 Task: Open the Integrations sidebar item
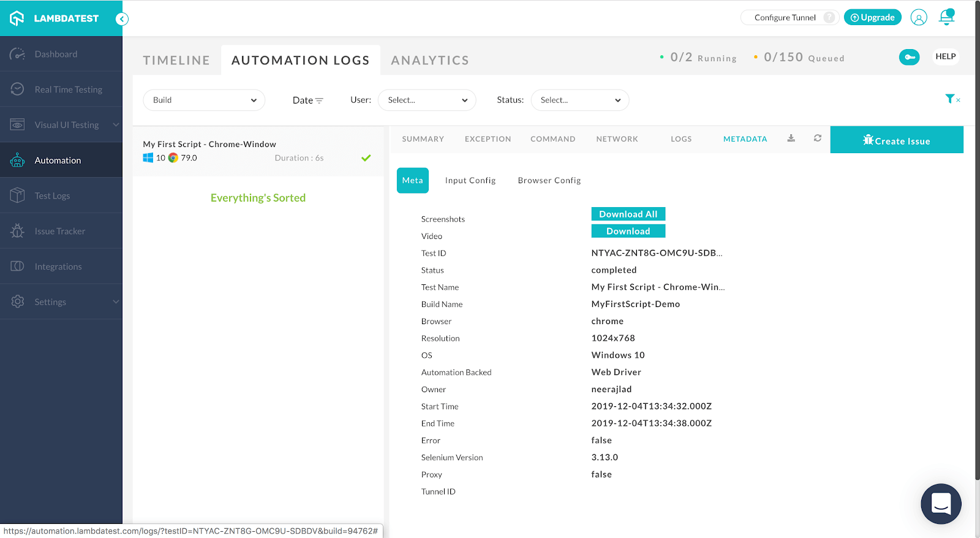[x=61, y=266]
